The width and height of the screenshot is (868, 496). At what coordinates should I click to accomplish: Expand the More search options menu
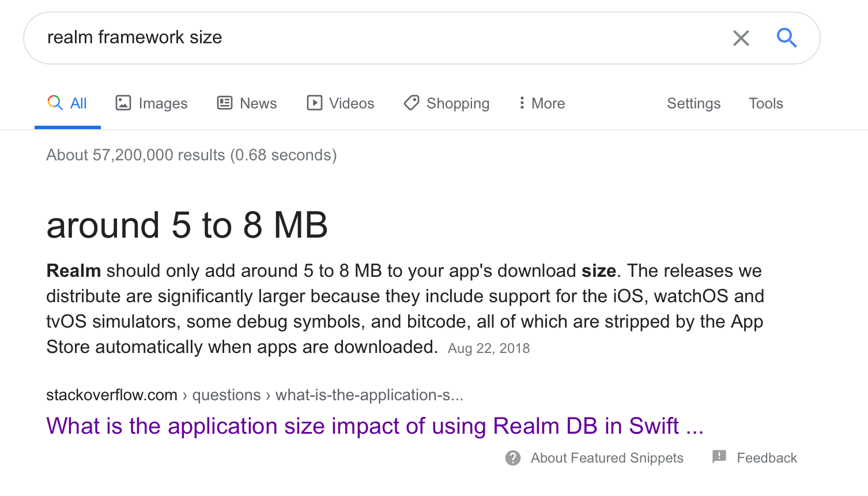tap(542, 103)
